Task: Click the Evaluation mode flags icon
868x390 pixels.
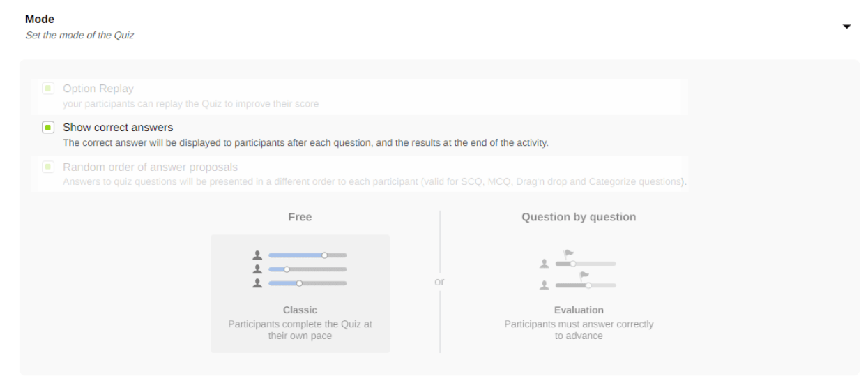Action: pyautogui.click(x=579, y=271)
